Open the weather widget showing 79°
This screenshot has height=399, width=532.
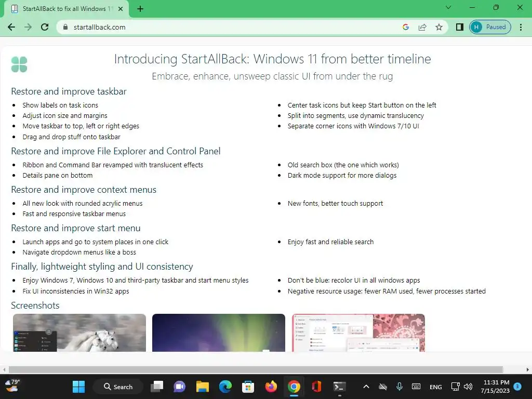tap(13, 386)
